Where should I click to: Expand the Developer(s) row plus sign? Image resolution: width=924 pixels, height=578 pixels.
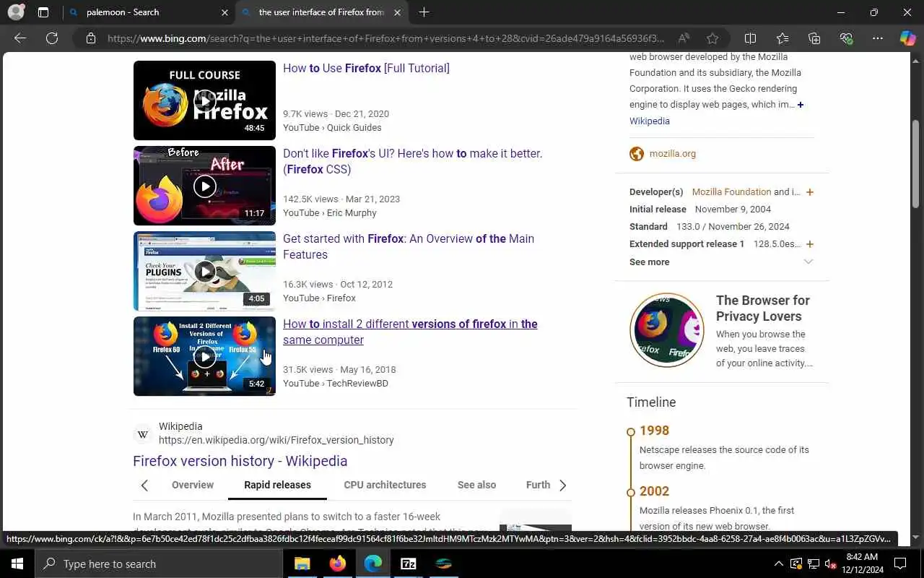pos(810,192)
